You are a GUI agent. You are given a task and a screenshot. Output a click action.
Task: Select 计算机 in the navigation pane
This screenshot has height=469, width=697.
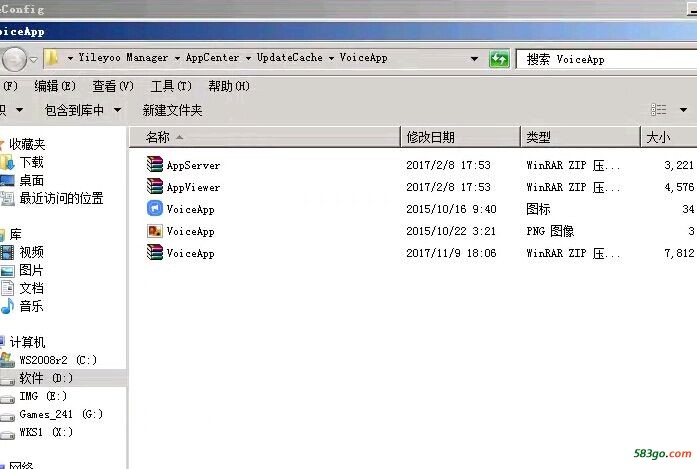27,342
